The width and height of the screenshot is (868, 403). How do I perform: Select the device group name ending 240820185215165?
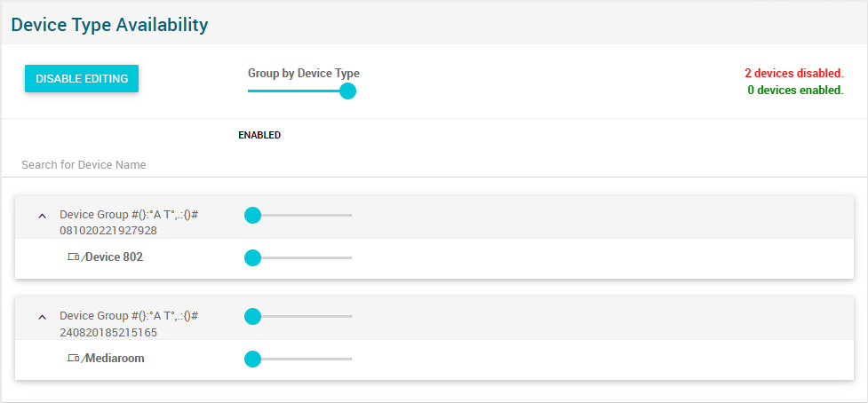click(x=128, y=324)
